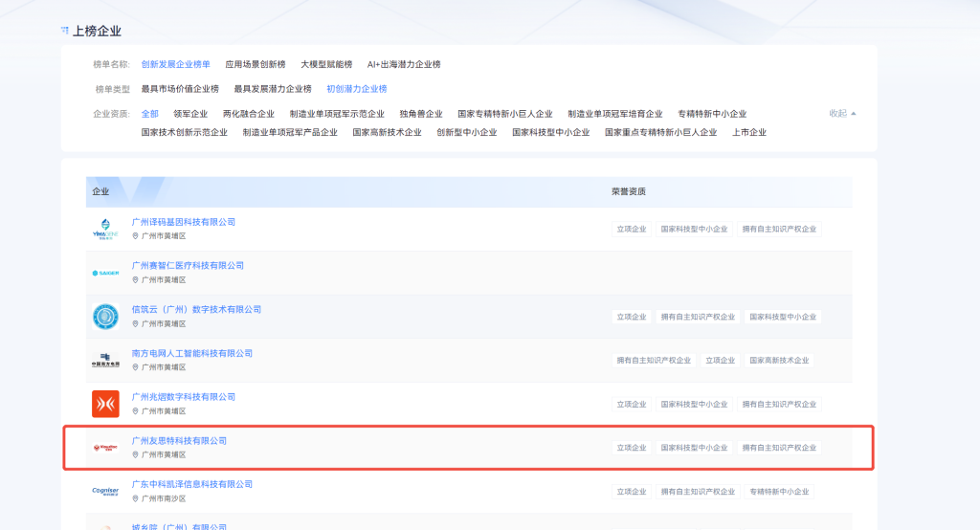Click 拥有自主知识产权企业 tag in 南方电网 row

[654, 361]
